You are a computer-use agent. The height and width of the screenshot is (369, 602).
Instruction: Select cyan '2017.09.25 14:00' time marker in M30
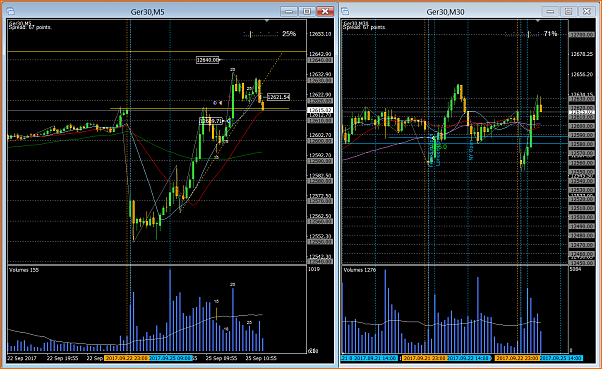(561, 358)
